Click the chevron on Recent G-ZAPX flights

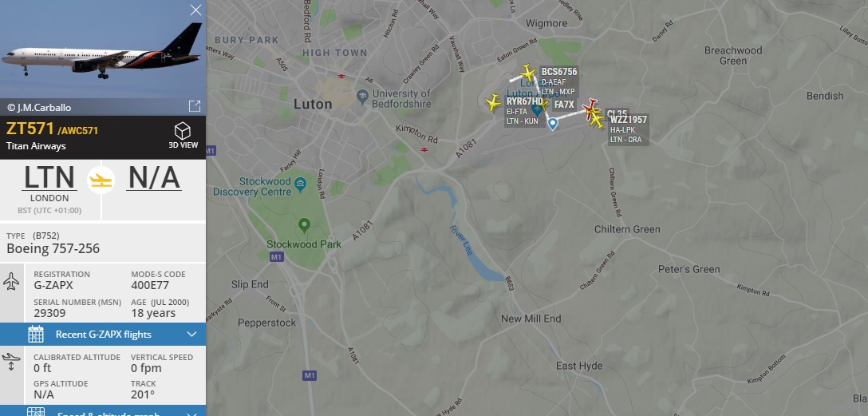click(x=192, y=334)
